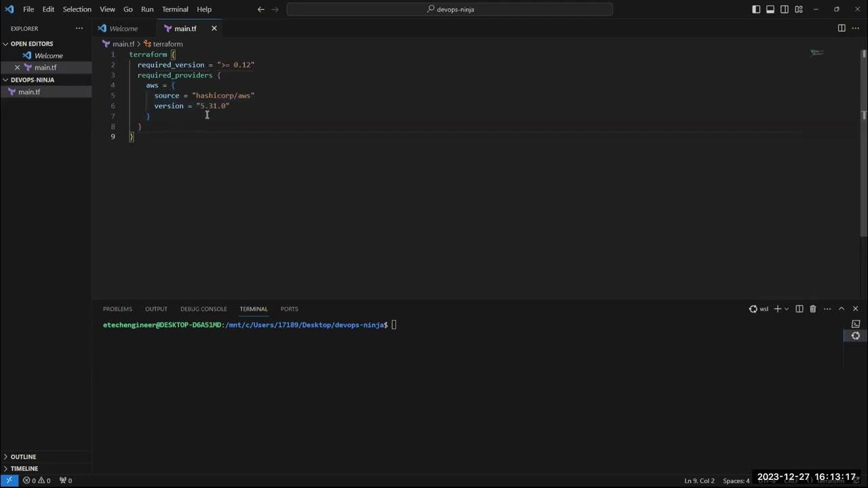Switch to the Debug Console tab
The width and height of the screenshot is (868, 488).
click(203, 309)
